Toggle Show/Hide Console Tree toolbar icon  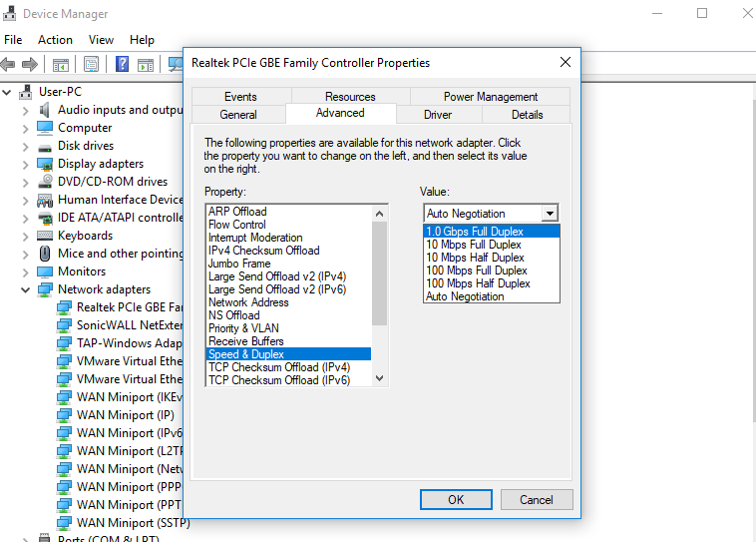[60, 64]
